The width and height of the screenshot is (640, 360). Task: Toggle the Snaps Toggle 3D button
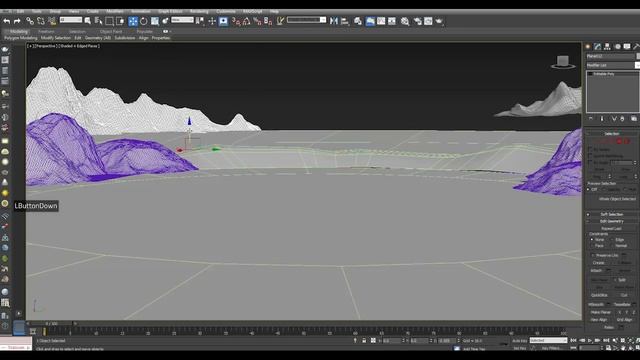236,21
